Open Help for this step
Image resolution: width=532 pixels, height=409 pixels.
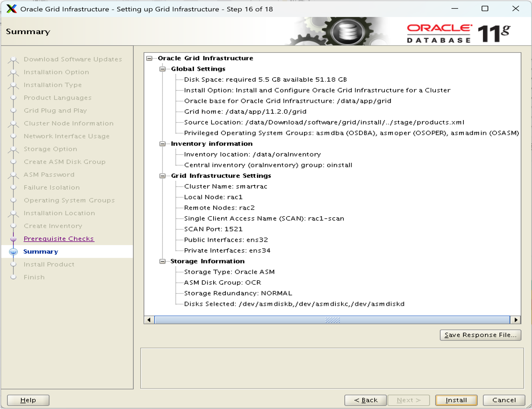click(x=28, y=400)
